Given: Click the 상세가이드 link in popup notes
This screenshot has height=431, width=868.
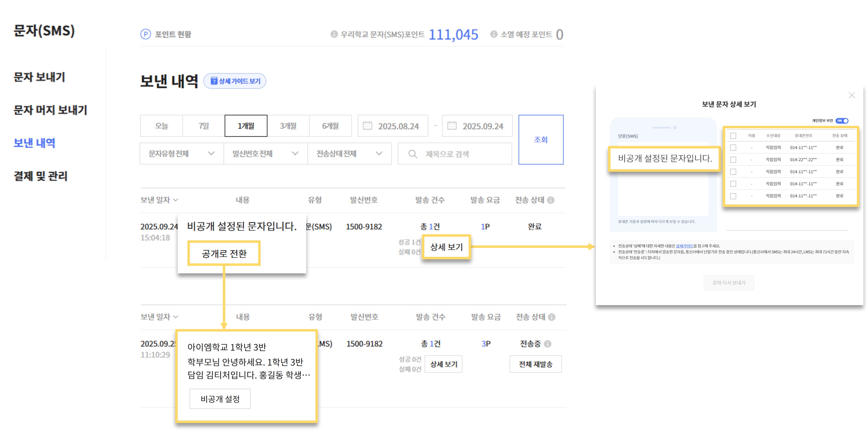Looking at the screenshot, I should pyautogui.click(x=684, y=246).
